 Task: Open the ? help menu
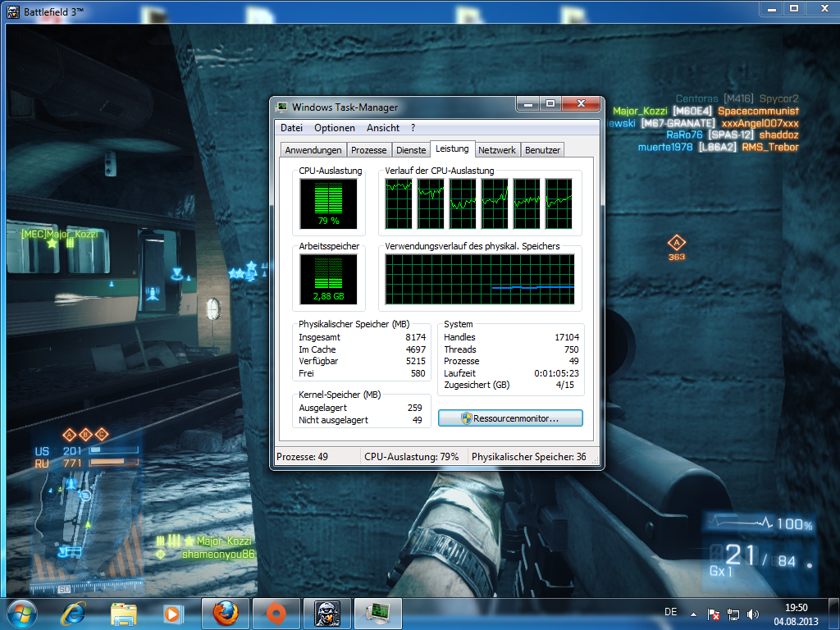point(413,128)
